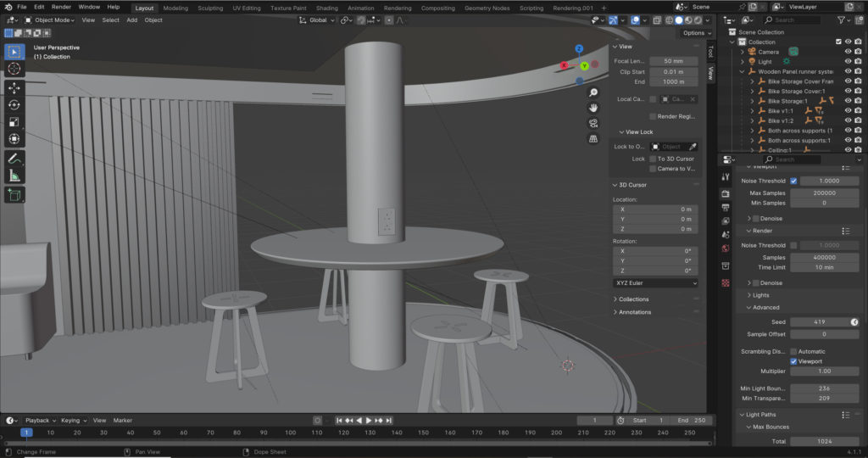Open the Render menu

(61, 7)
